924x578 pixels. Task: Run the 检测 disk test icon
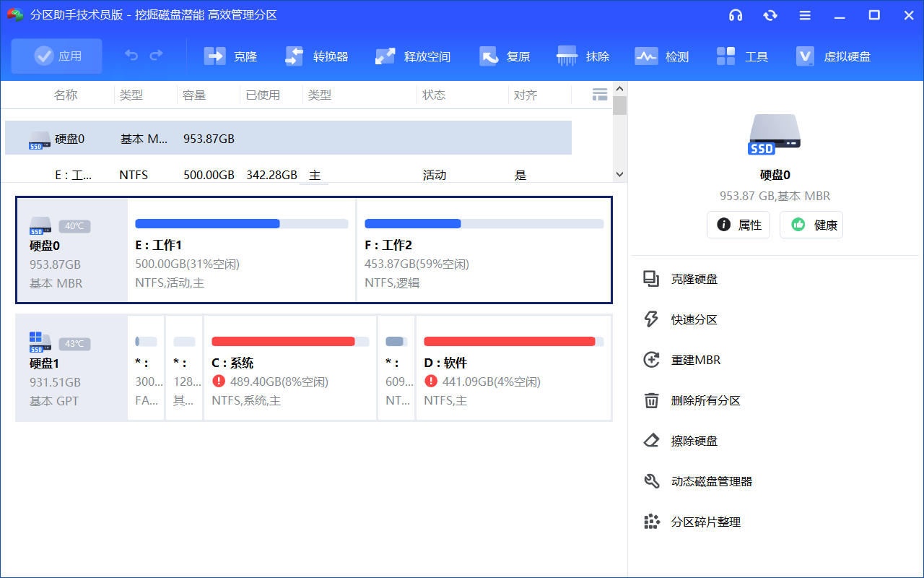(646, 56)
